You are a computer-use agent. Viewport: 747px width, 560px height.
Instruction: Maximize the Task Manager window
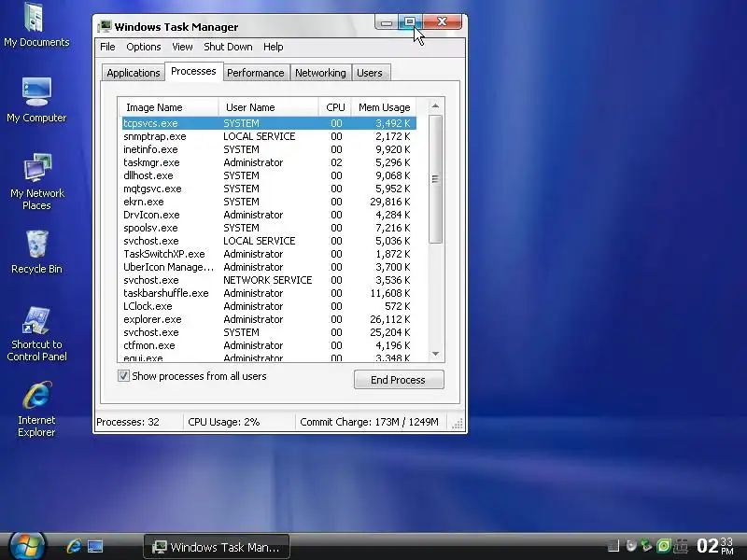[410, 21]
